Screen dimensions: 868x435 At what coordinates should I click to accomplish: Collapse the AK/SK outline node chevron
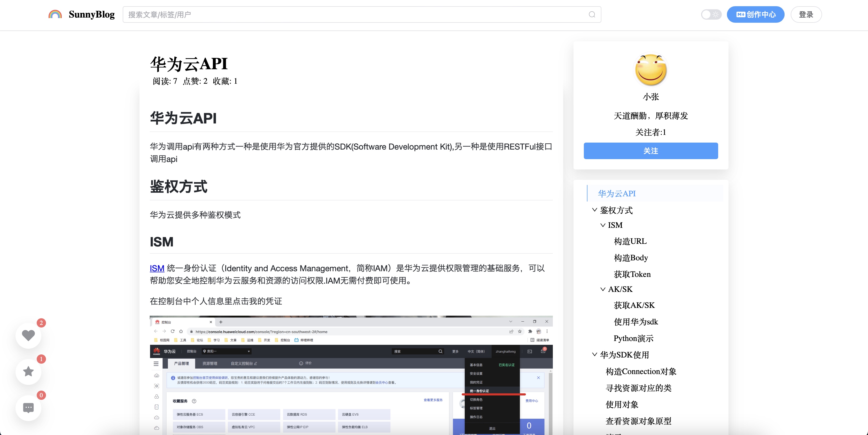[x=602, y=289]
